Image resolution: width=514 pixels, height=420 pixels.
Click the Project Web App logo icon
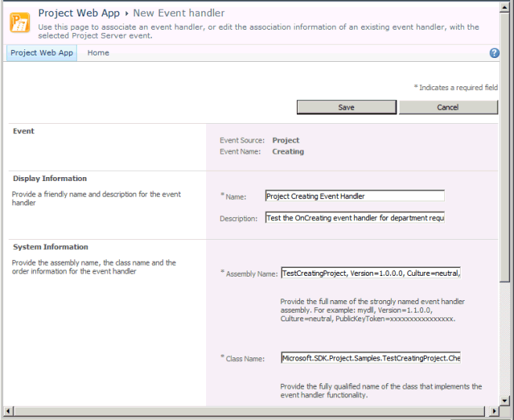[20, 22]
